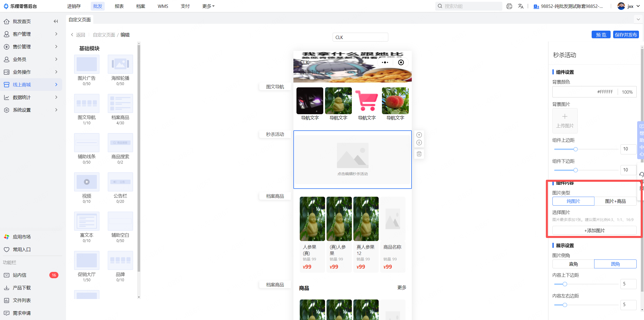
Task: Open the language translation icon
Action: [520, 6]
